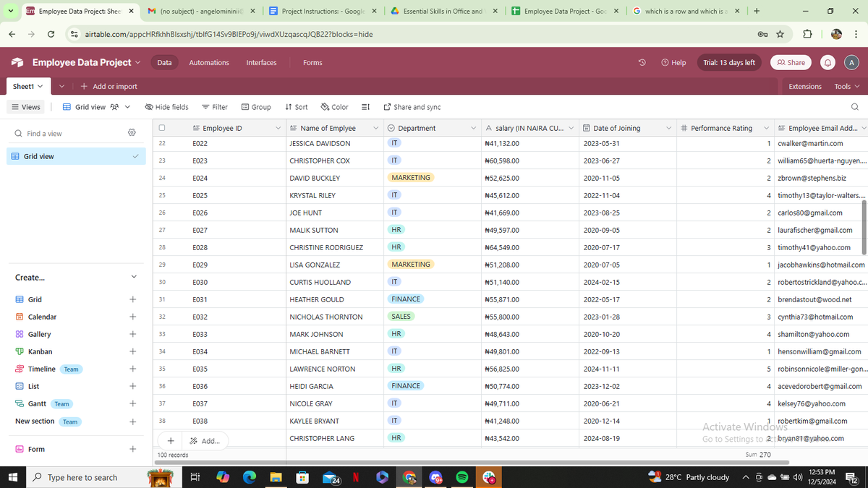Open a new browser tab

click(757, 11)
